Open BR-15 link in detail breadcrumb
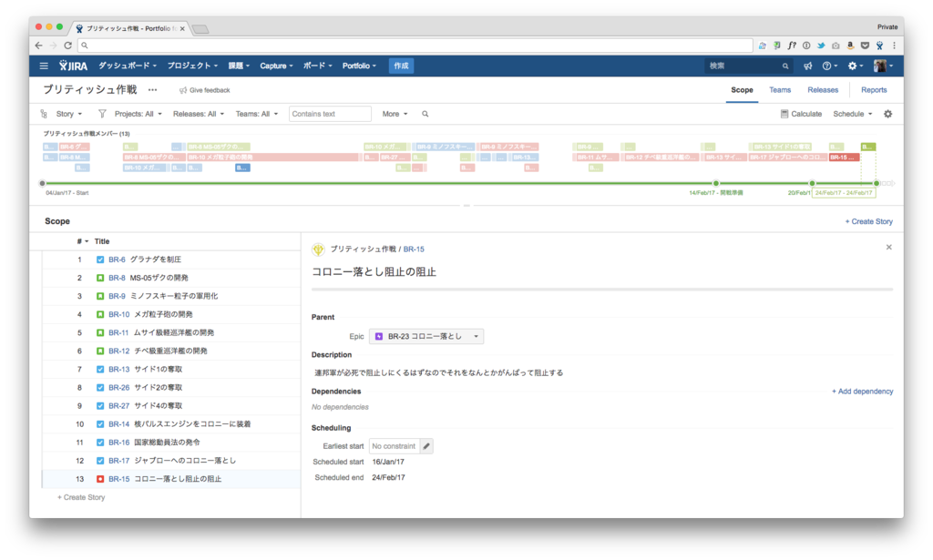Screen dimensions: 933x560 (414, 249)
